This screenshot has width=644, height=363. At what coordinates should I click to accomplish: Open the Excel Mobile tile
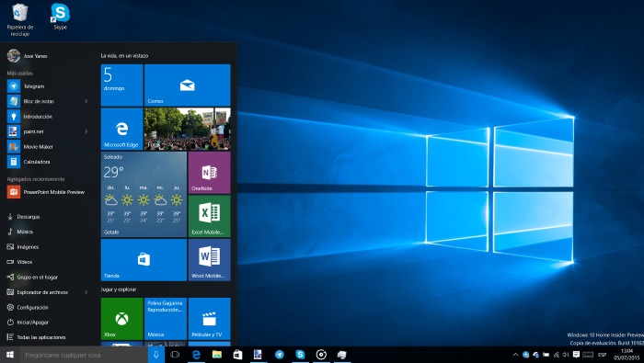point(210,216)
